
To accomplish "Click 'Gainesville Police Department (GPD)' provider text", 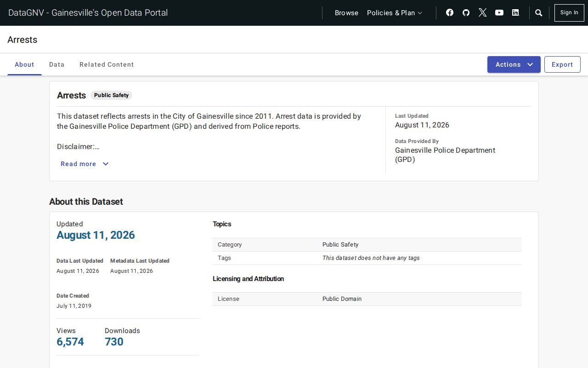I will tap(445, 155).
